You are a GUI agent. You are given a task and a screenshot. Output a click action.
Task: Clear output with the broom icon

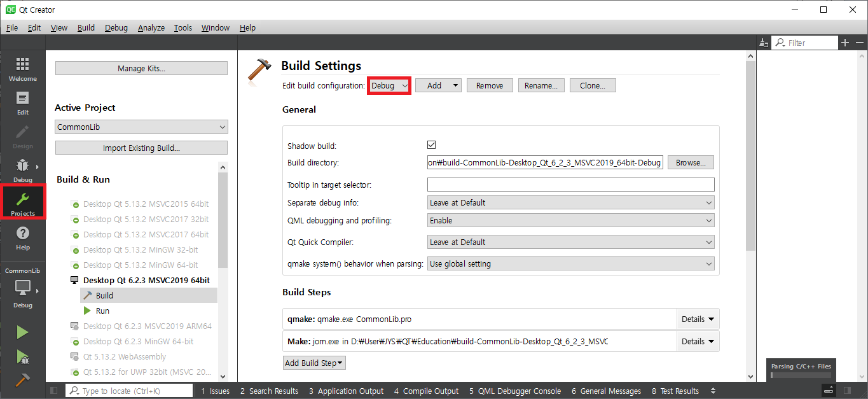point(764,43)
